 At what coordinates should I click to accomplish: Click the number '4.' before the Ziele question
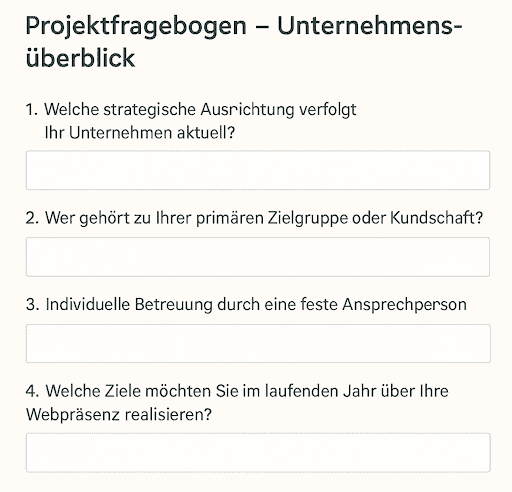pyautogui.click(x=32, y=391)
